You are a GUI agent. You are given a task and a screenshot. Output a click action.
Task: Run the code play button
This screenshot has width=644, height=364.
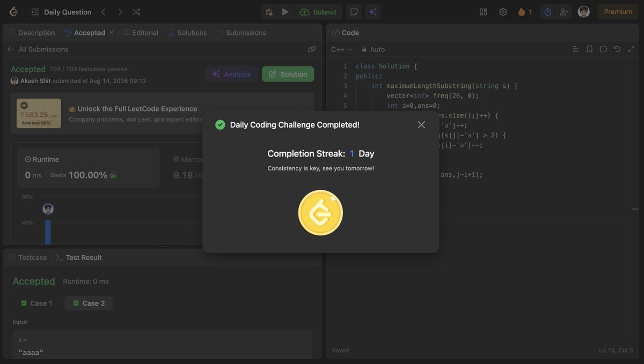(285, 12)
